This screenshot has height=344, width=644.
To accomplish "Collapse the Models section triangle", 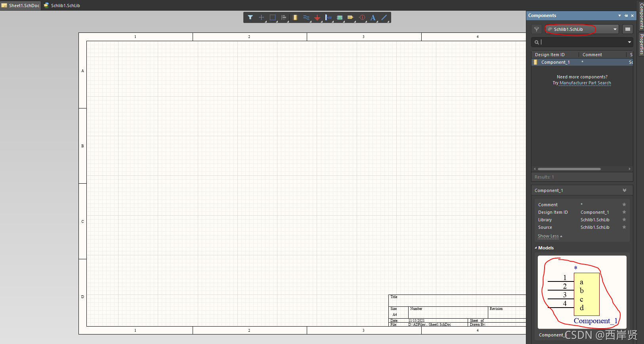I will click(536, 248).
